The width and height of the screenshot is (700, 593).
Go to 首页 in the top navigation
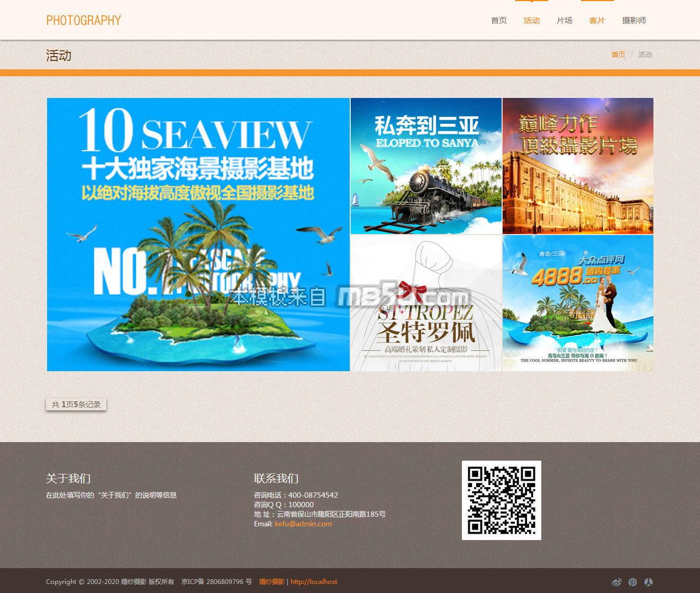pyautogui.click(x=498, y=21)
